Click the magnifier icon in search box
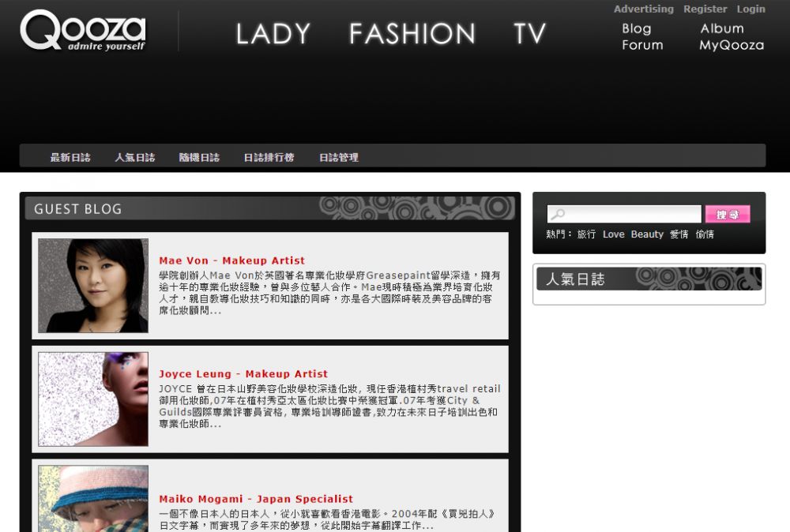 pos(558,215)
